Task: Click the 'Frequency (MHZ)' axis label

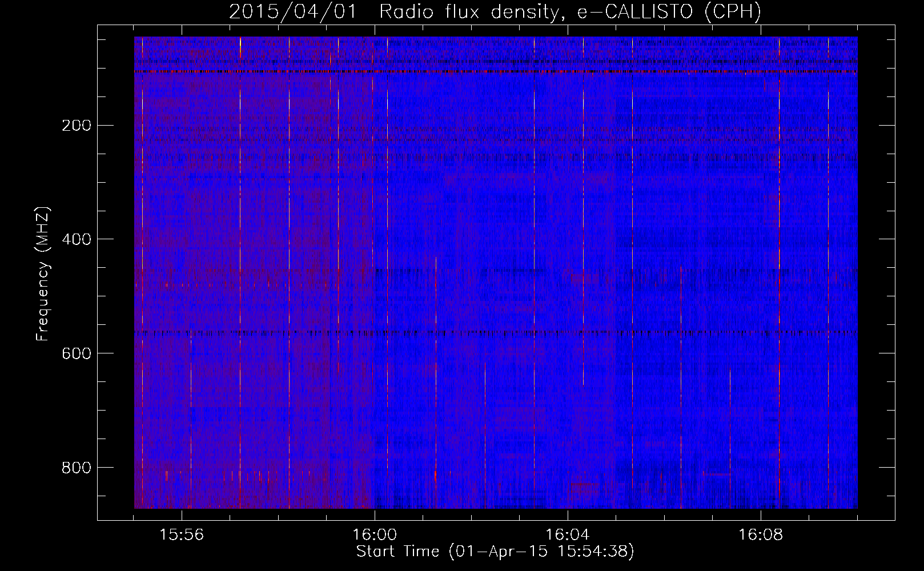Action: (x=43, y=274)
